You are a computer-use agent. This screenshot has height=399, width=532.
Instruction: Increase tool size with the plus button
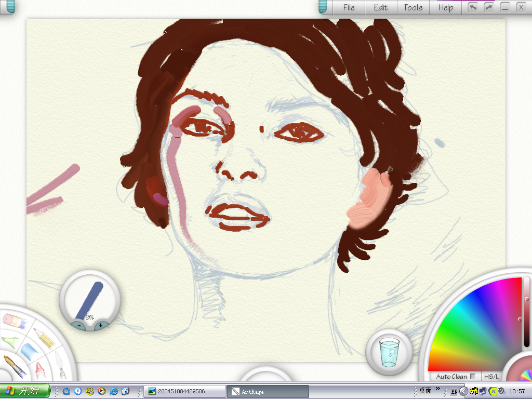coord(100,325)
